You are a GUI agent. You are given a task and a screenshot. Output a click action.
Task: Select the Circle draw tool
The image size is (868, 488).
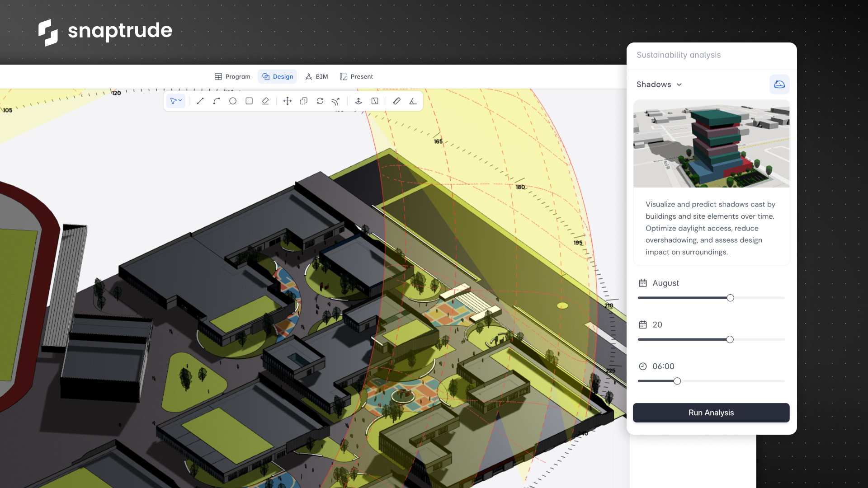pyautogui.click(x=233, y=101)
